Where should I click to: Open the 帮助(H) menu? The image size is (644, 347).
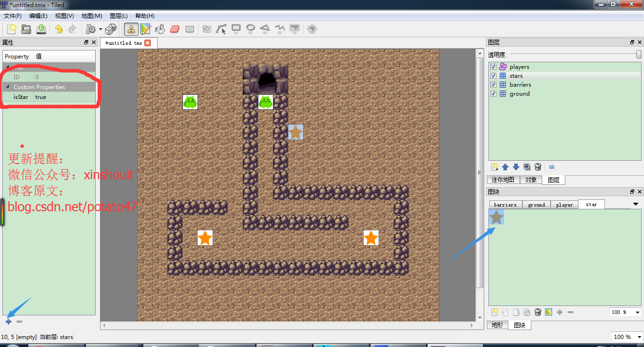[145, 16]
